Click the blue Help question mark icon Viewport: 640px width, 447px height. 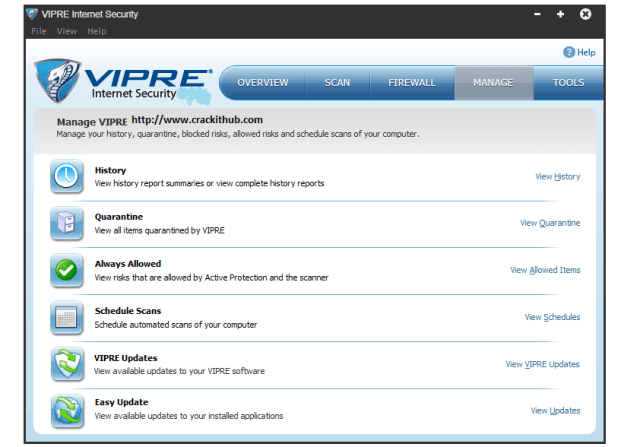tap(569, 52)
